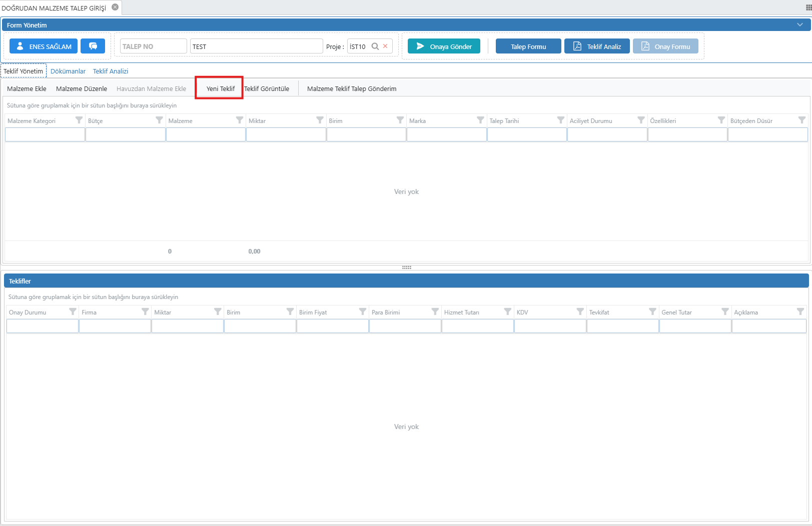Switch to the Dökümanlar tab
This screenshot has height=526, width=812.
tap(68, 71)
